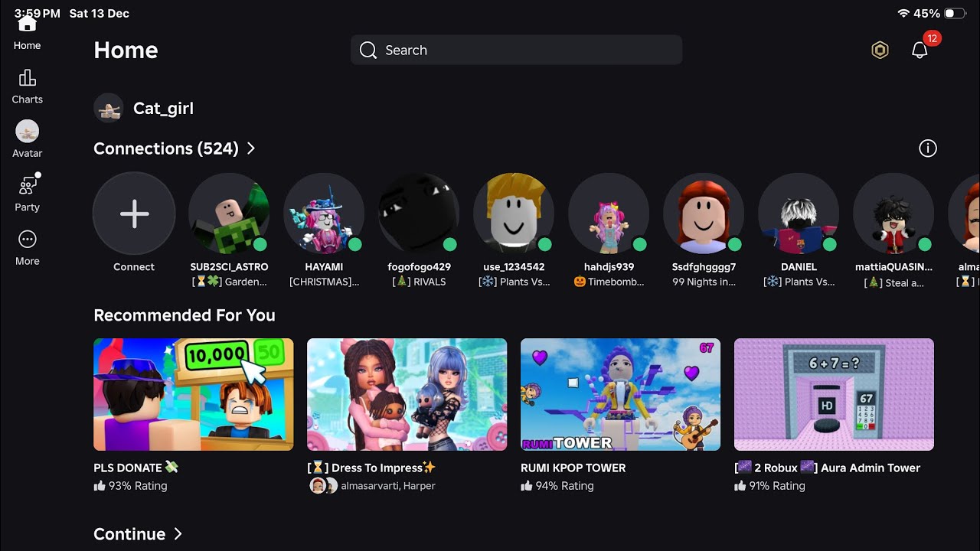Open the Home sidebar icon
Screen dimensions: 980x551
(27, 25)
